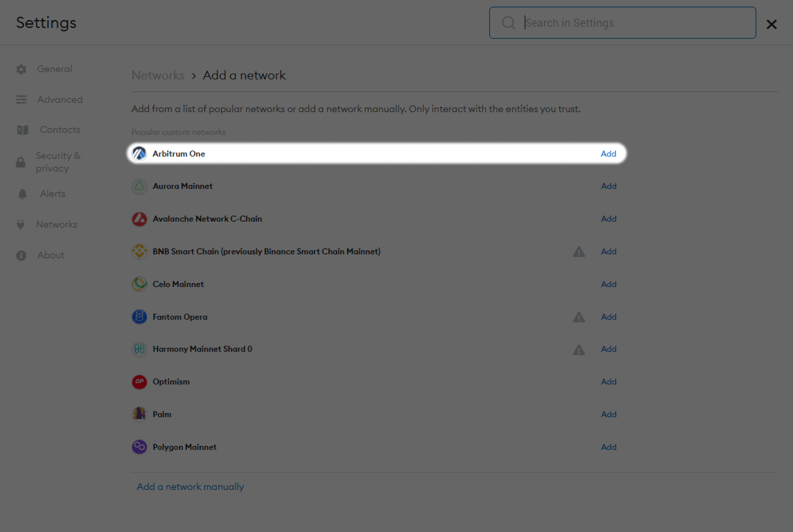This screenshot has height=532, width=793.
Task: Click the search magnifier icon
Action: (x=508, y=23)
